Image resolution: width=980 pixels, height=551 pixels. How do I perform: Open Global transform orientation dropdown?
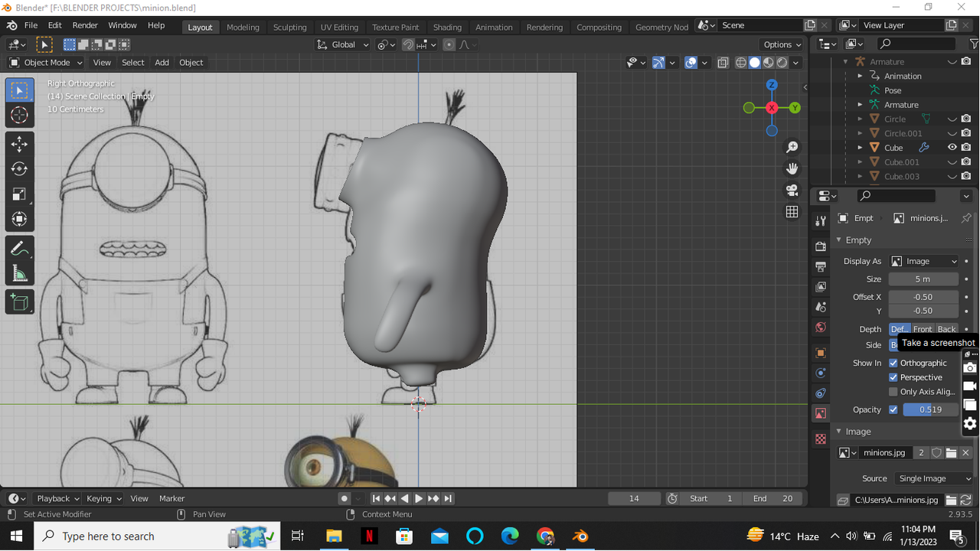click(x=343, y=44)
